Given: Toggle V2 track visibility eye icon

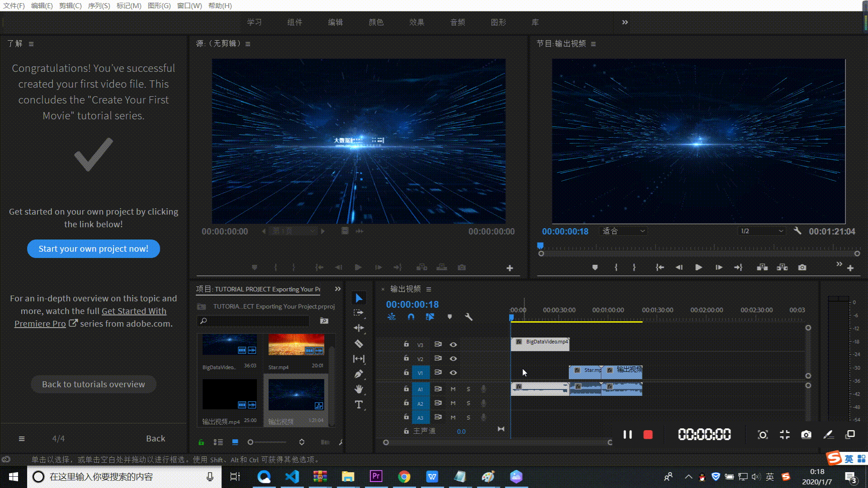Looking at the screenshot, I should tap(454, 358).
